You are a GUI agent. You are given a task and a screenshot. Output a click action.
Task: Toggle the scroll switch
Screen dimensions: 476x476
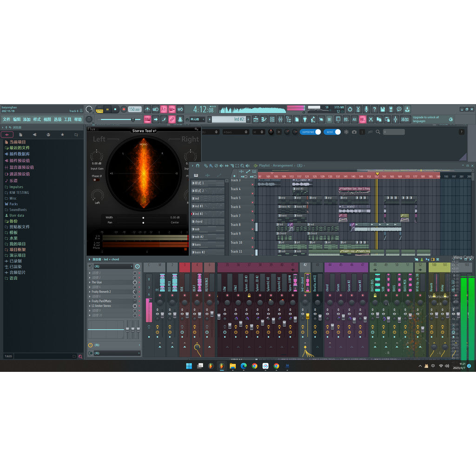coord(332,132)
